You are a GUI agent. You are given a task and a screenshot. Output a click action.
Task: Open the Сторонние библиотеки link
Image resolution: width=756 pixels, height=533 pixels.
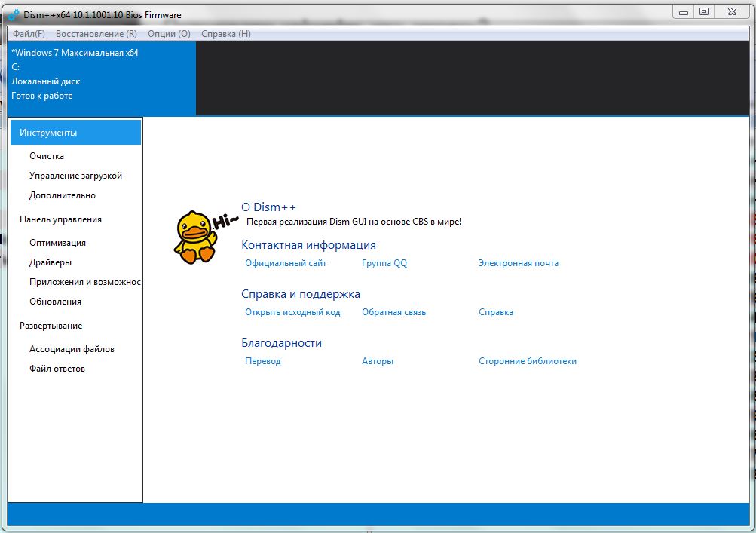pos(528,361)
